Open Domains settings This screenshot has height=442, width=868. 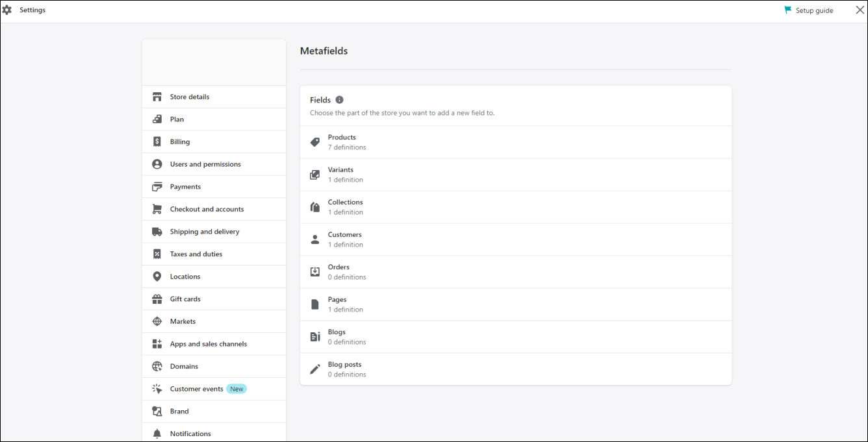[x=214, y=367]
